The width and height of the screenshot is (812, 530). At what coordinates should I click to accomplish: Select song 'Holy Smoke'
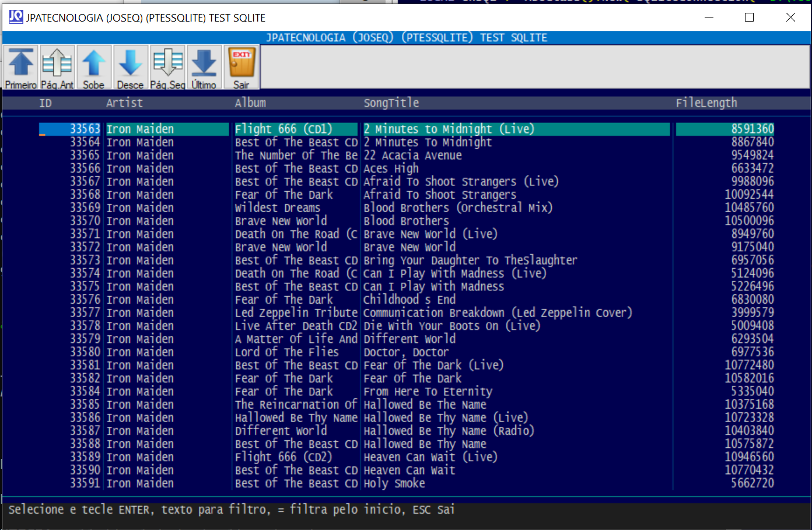tap(394, 483)
